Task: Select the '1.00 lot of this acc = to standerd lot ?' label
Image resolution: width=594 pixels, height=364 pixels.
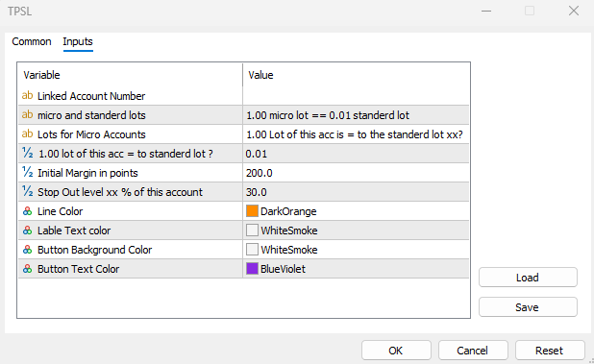Action: (126, 154)
